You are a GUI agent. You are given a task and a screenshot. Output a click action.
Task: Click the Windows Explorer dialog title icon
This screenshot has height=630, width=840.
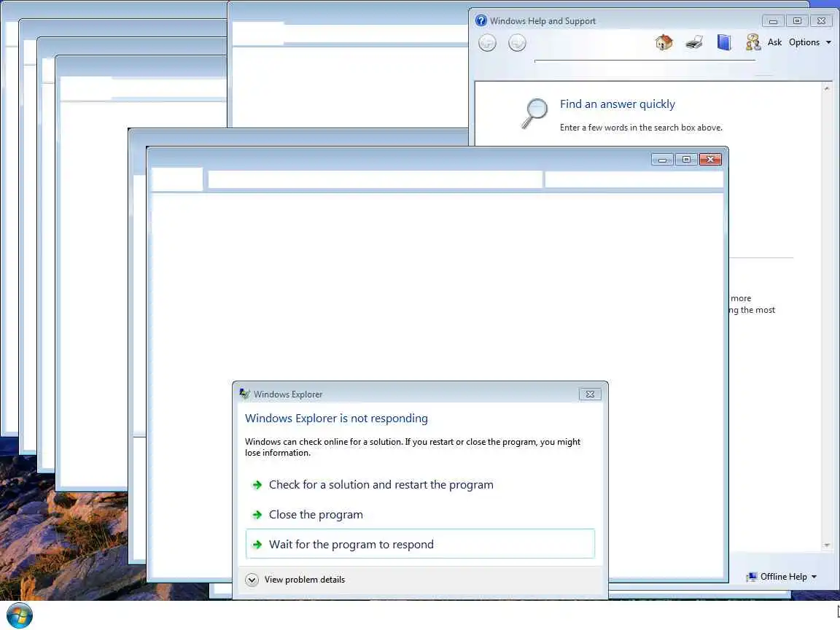(x=244, y=394)
